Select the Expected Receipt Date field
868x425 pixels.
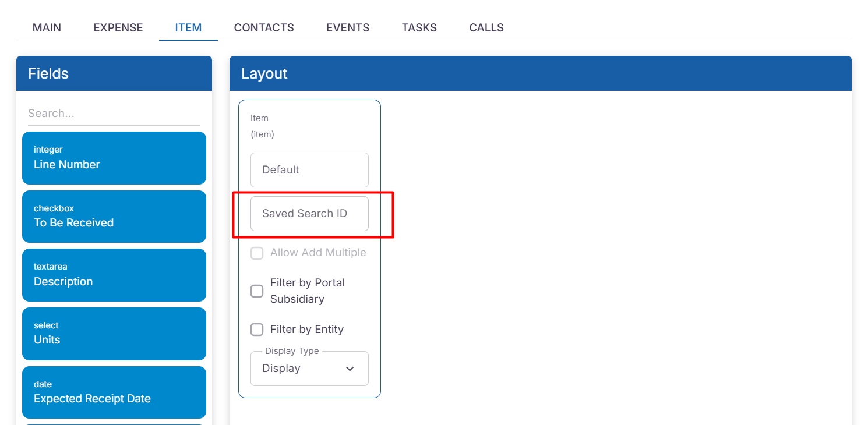click(114, 392)
